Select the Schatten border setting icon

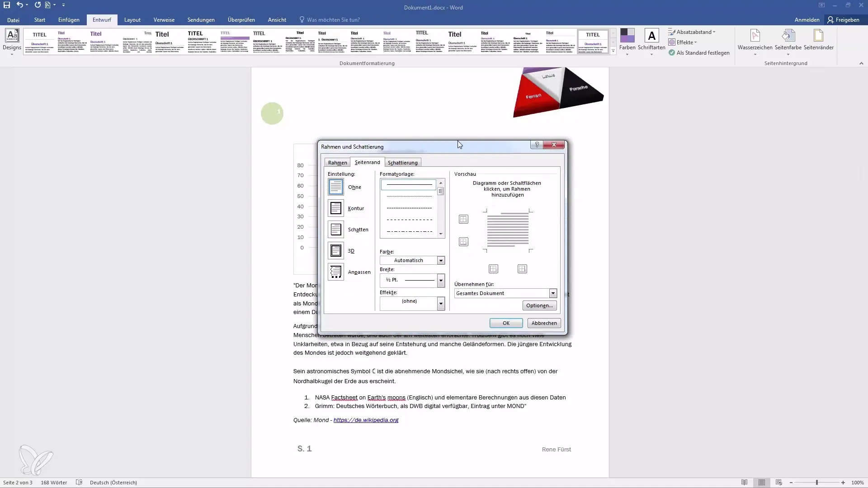(x=336, y=230)
